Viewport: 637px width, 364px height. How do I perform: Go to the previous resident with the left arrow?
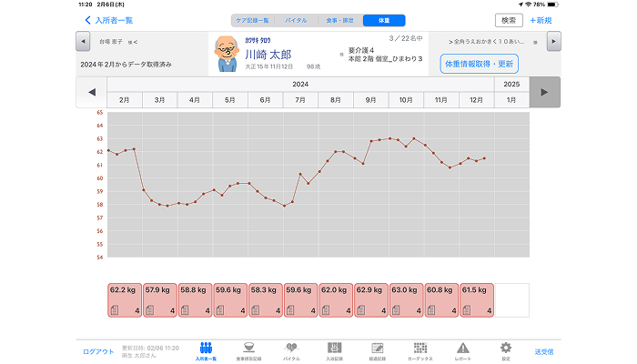tap(83, 42)
